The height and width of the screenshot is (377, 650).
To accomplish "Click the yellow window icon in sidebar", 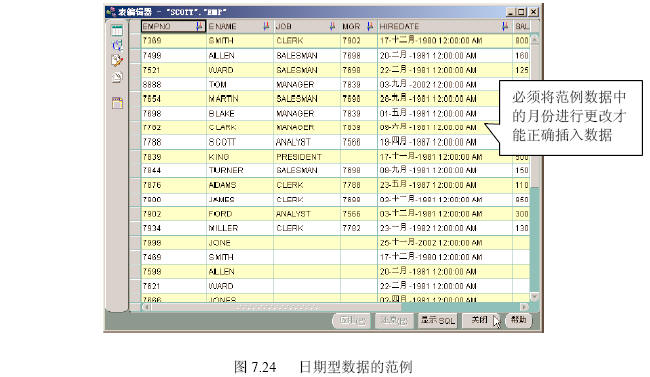I will tap(117, 103).
